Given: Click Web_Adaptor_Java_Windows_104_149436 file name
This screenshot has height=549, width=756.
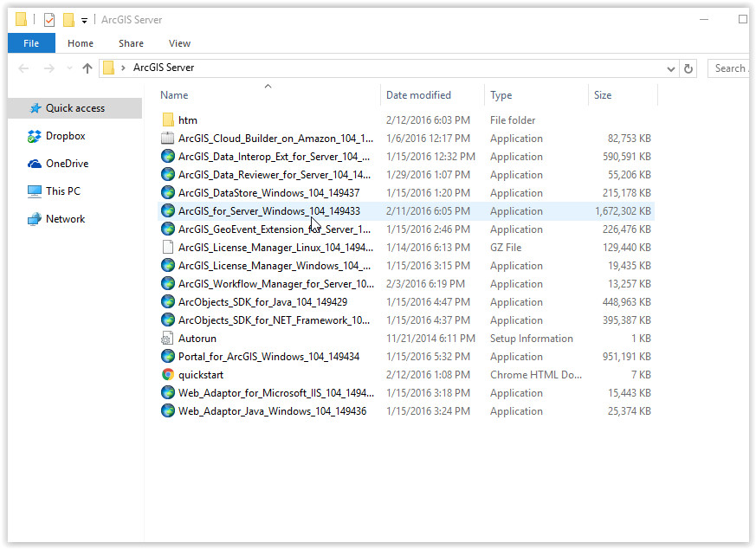Looking at the screenshot, I should pos(273,411).
